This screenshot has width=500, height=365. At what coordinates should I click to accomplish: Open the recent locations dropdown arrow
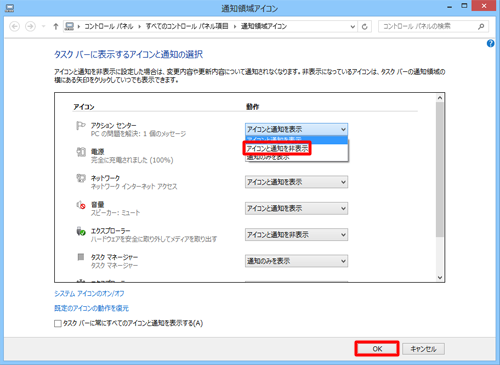[x=43, y=26]
